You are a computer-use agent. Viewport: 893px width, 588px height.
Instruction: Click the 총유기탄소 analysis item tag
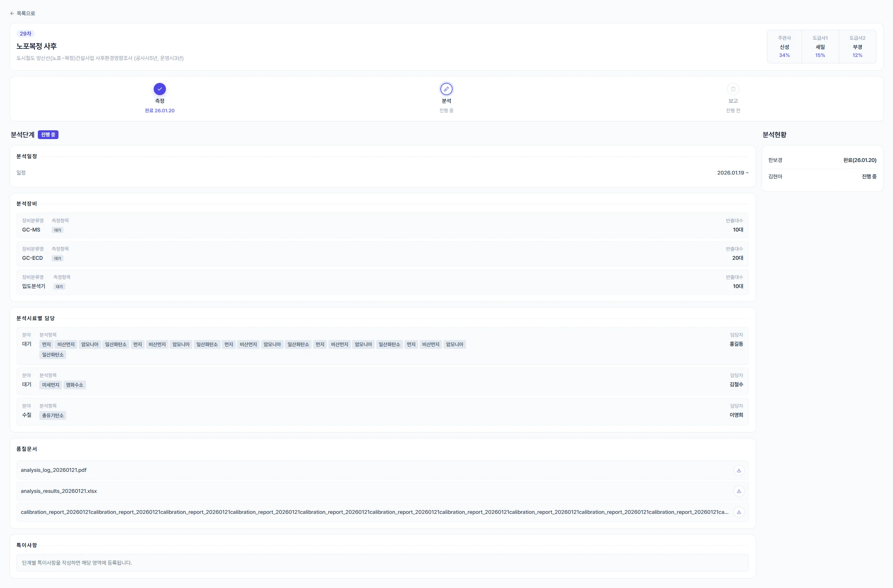tap(53, 416)
